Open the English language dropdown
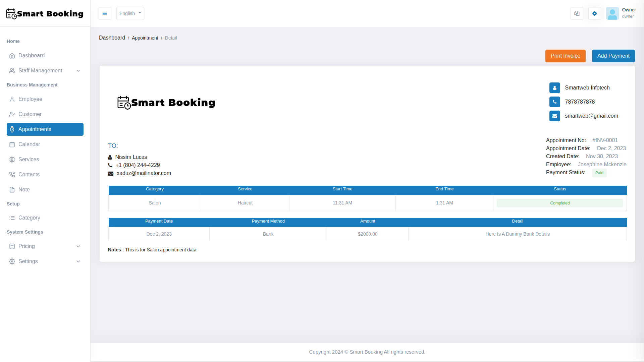This screenshot has height=362, width=644. click(130, 13)
